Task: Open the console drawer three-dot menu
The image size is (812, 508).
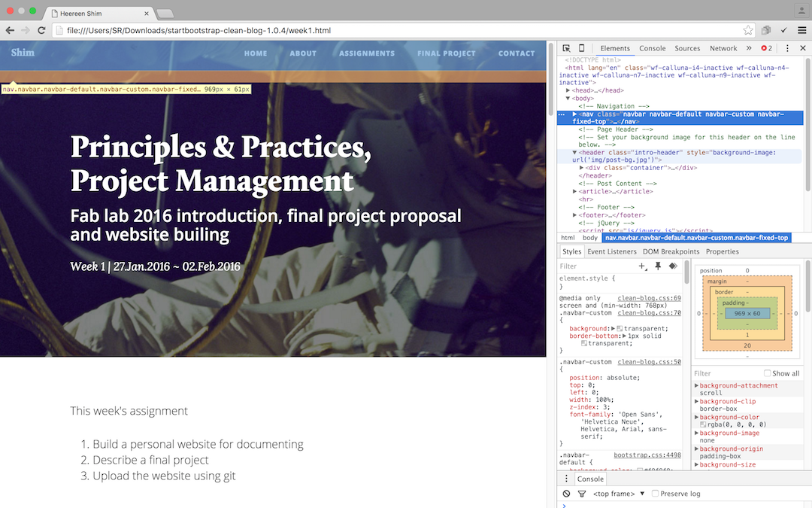Action: [x=566, y=479]
